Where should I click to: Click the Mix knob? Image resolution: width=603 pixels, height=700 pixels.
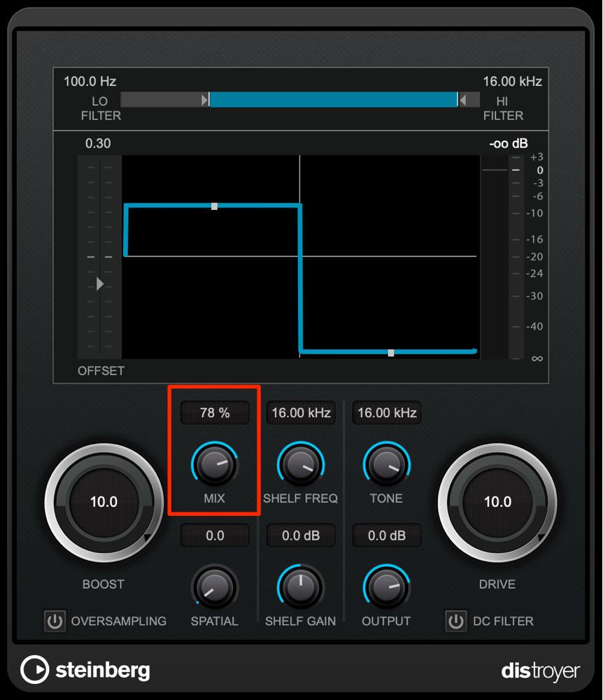215,464
